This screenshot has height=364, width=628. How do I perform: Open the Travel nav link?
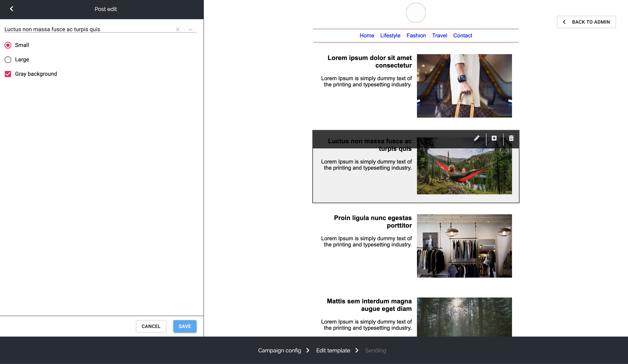(x=439, y=35)
